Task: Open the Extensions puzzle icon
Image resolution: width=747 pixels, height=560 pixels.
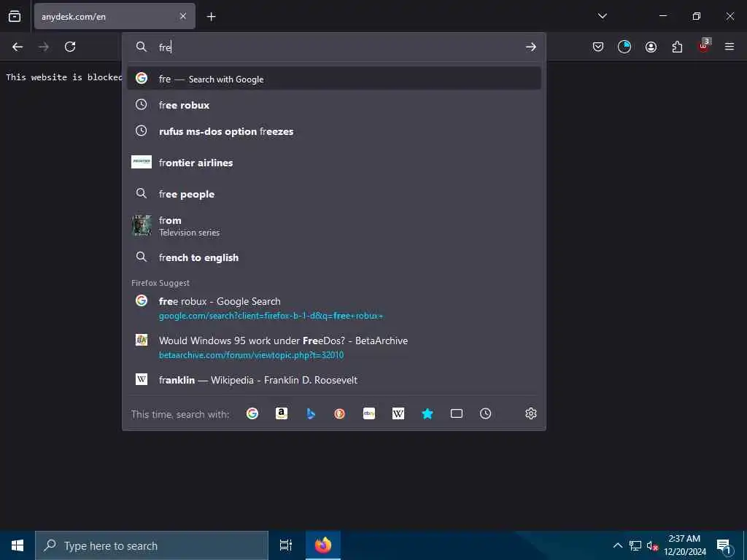Action: click(677, 47)
